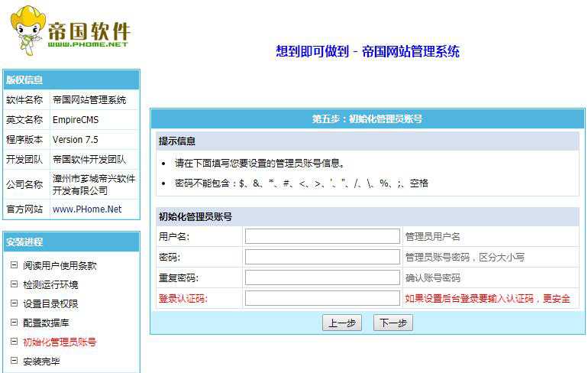Click the Version 7.5 value
Viewport: 588px width, 373px height.
[75, 140]
